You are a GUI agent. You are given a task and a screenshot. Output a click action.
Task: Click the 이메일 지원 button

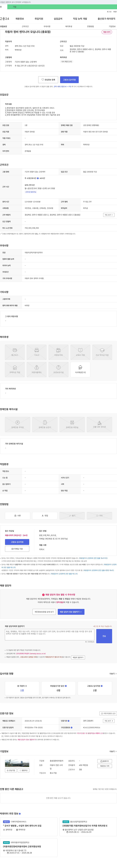[x=17, y=549]
